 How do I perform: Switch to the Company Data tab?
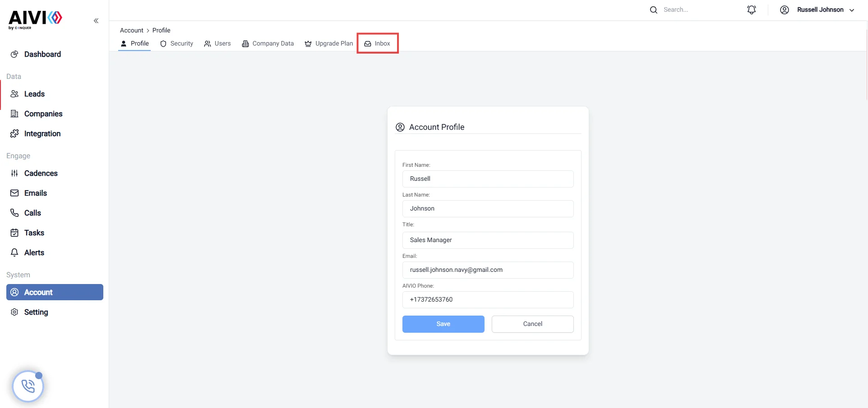tap(268, 44)
